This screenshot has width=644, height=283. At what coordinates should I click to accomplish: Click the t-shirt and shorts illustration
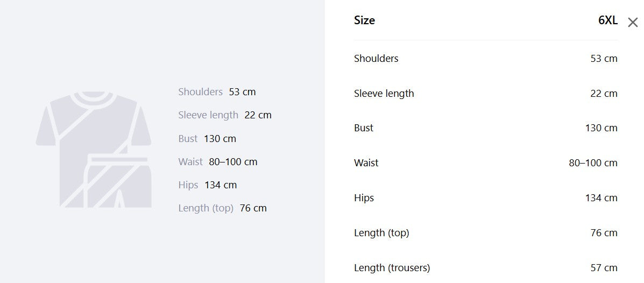[94, 150]
